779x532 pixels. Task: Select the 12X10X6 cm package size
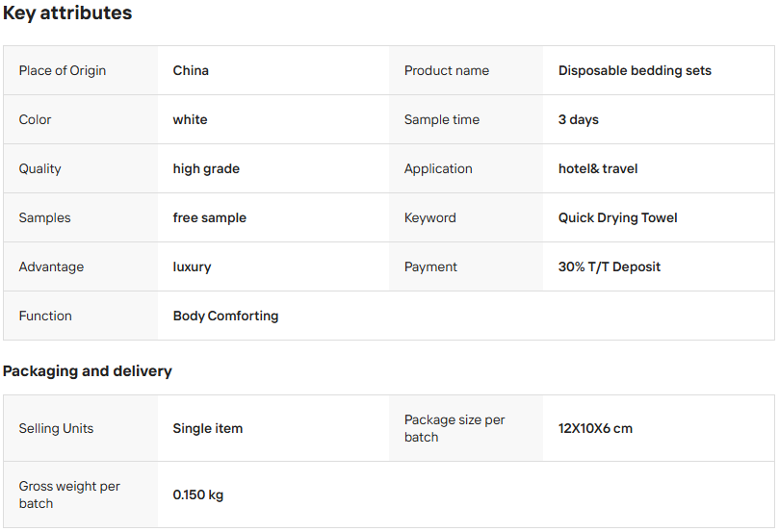click(595, 428)
